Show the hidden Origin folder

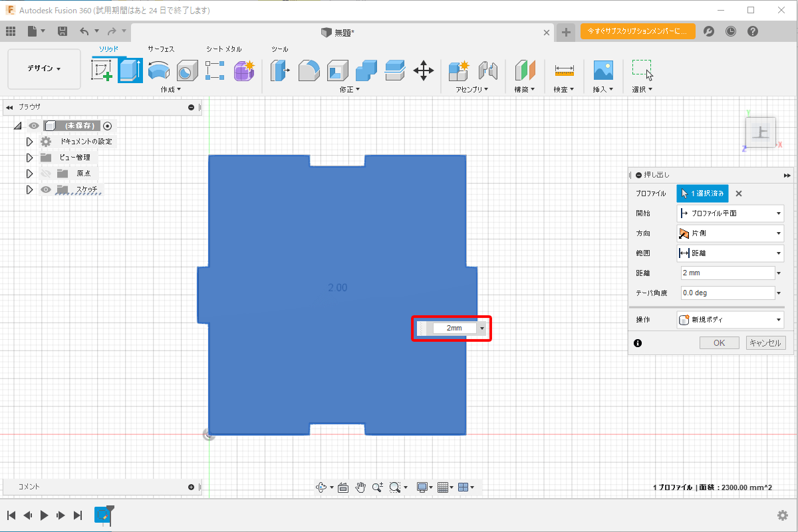coord(46,174)
